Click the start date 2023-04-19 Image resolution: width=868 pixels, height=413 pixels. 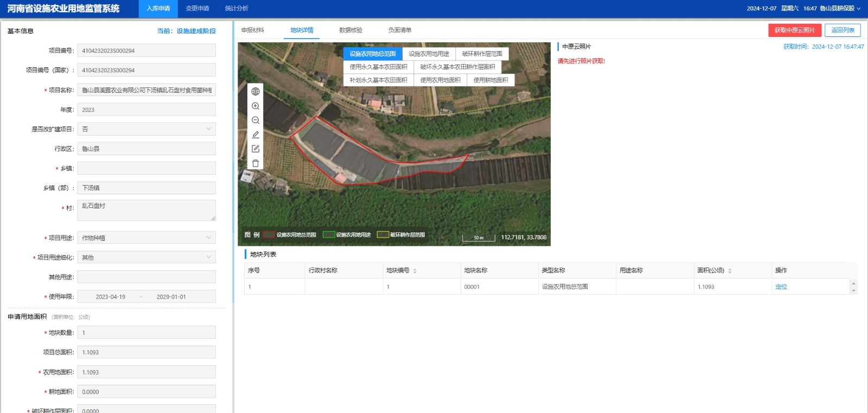(x=111, y=297)
